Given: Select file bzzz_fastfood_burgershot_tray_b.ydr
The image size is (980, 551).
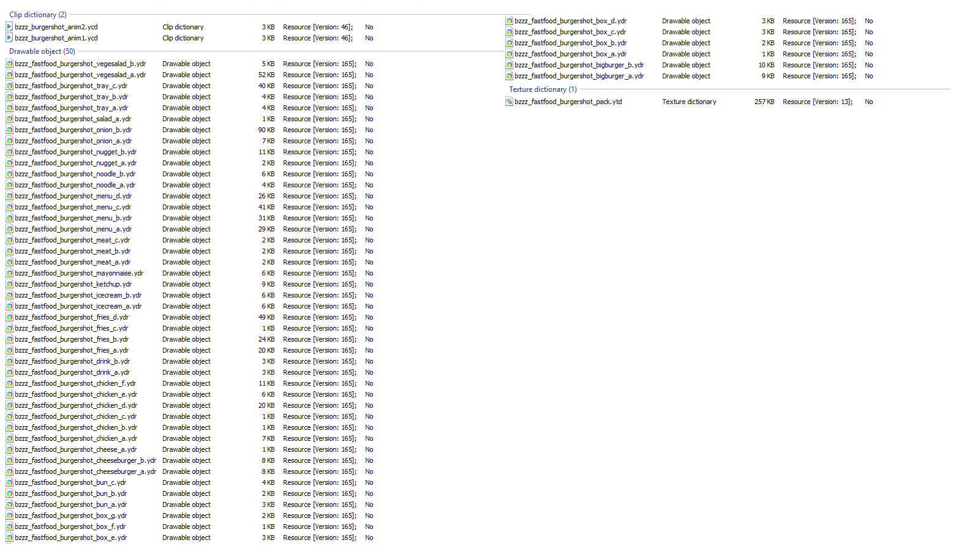Looking at the screenshot, I should 72,97.
